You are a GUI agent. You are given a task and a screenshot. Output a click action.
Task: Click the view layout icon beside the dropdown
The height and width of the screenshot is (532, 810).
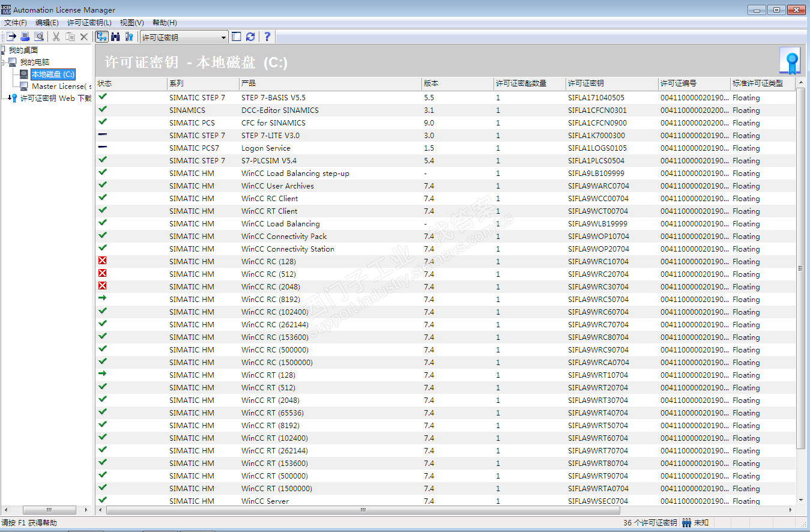(x=237, y=37)
